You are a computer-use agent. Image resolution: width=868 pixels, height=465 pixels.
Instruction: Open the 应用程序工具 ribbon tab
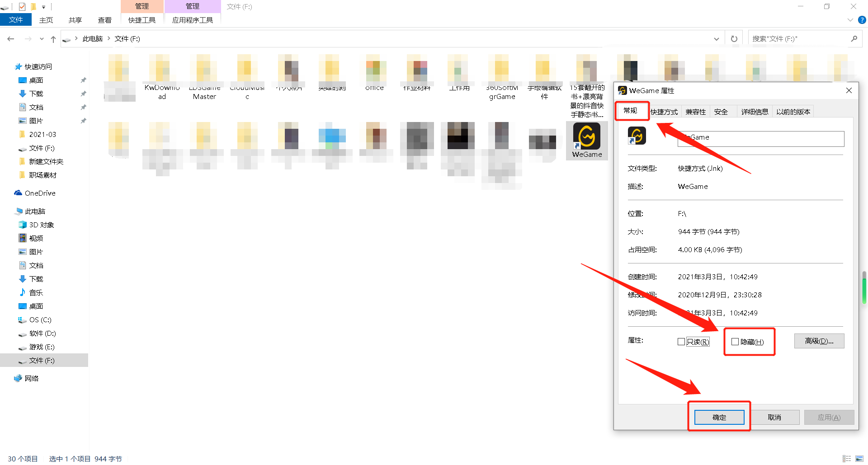(193, 20)
